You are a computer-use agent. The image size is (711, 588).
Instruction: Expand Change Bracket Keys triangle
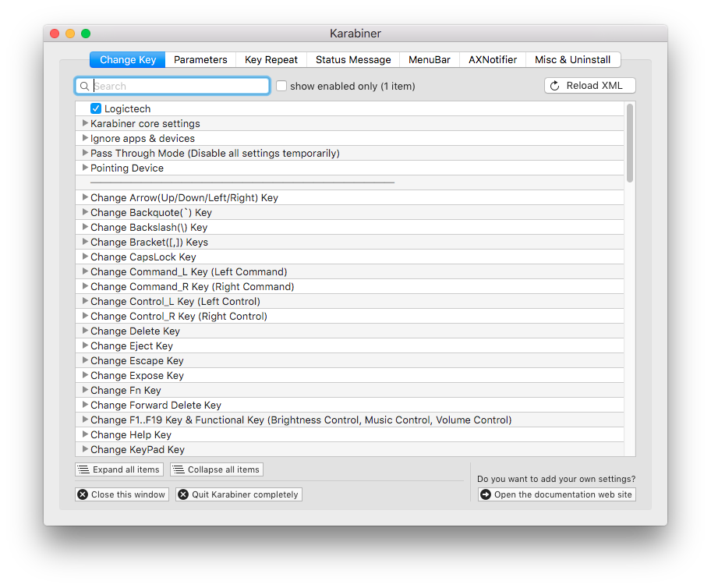85,242
